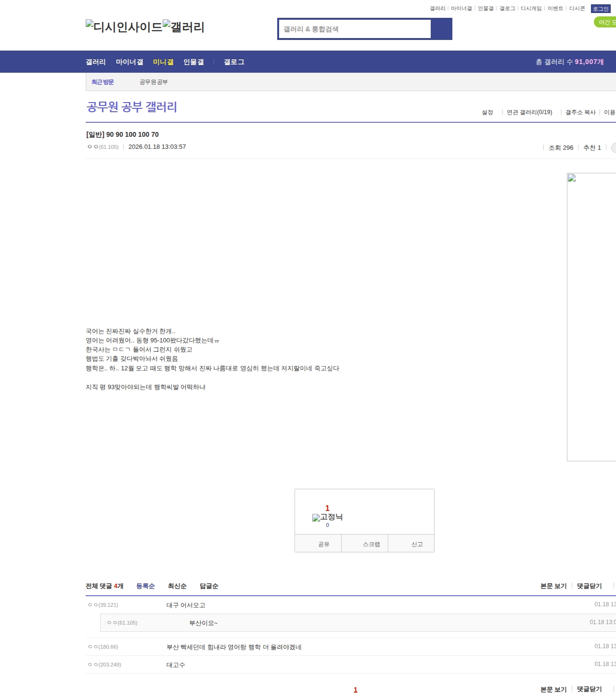Open 갤로그 in the blue navigation bar
Screen dimensions: 616x693
pyautogui.click(x=234, y=62)
